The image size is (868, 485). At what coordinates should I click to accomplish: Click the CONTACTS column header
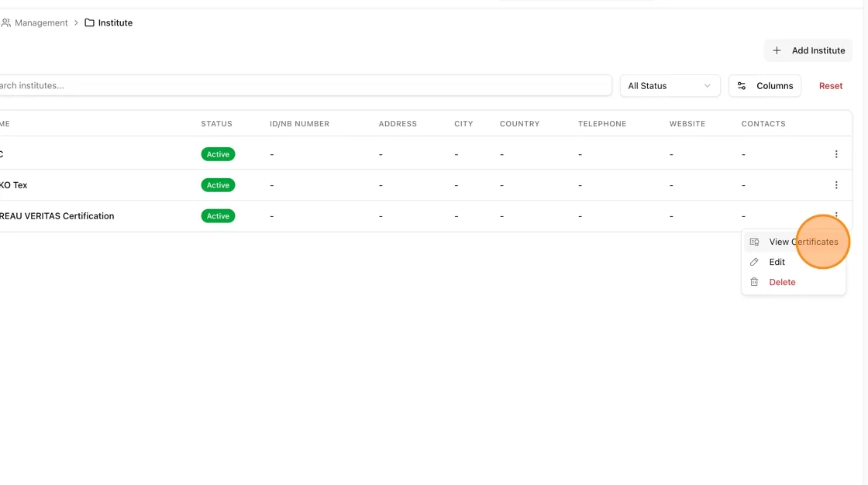pyautogui.click(x=763, y=123)
